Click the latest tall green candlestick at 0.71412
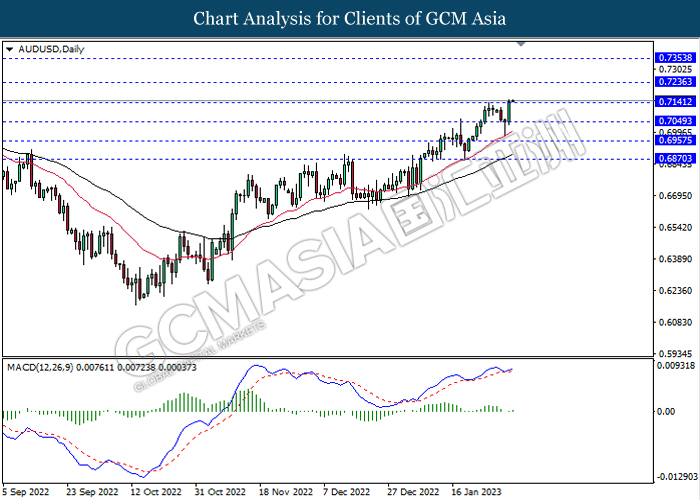The width and height of the screenshot is (700, 500). [509, 111]
